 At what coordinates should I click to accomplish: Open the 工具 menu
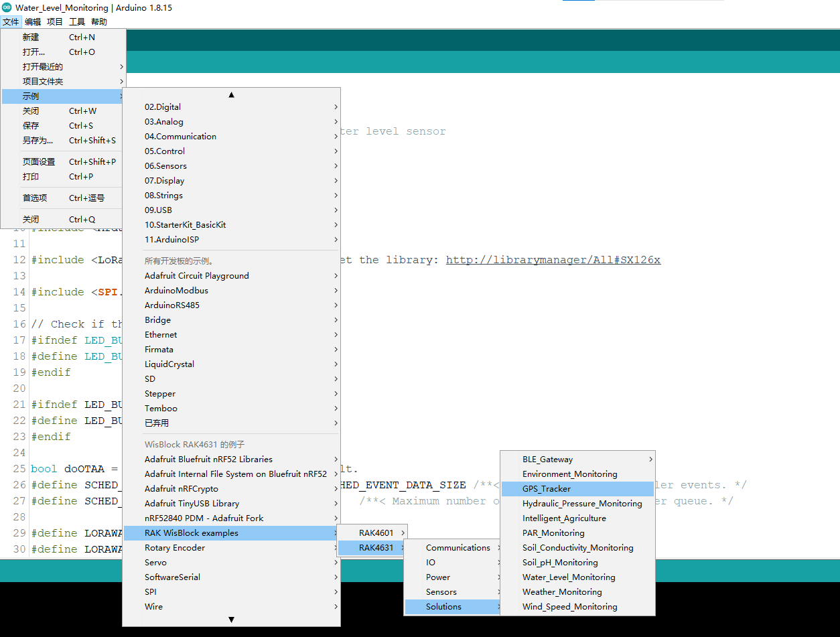pos(77,22)
